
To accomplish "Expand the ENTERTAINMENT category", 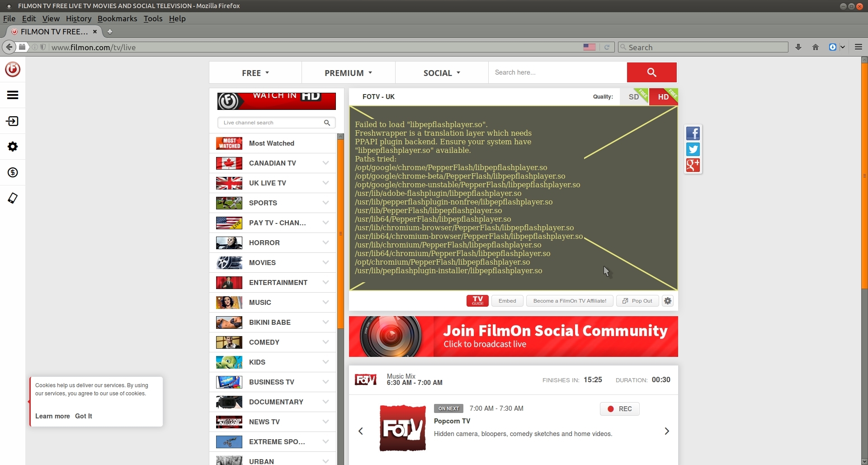I will [x=325, y=282].
